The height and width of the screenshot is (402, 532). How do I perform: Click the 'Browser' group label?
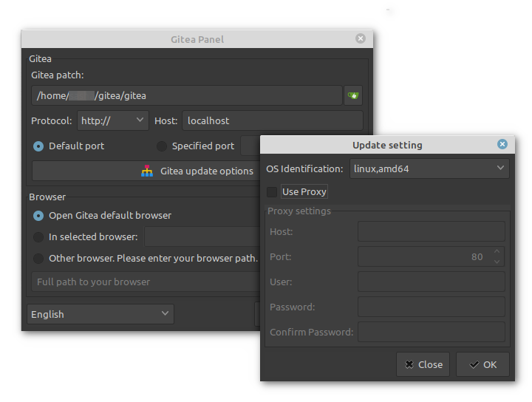pos(47,197)
